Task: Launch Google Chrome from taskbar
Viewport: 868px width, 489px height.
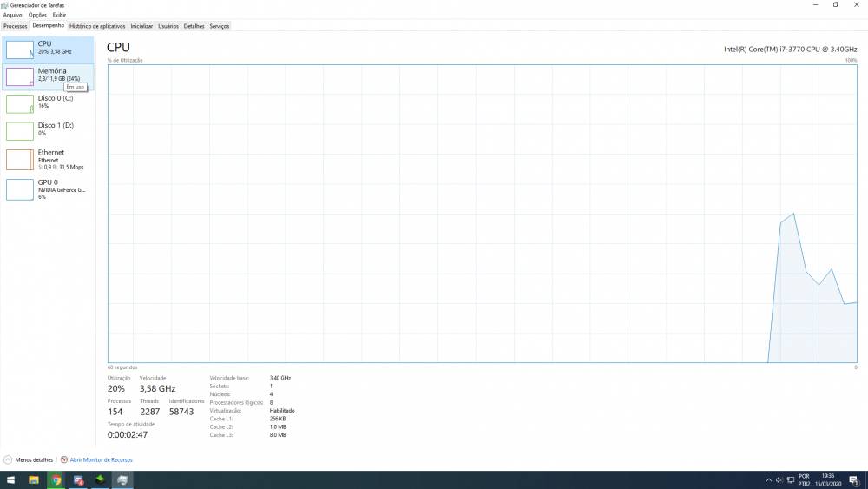Action: 56,479
